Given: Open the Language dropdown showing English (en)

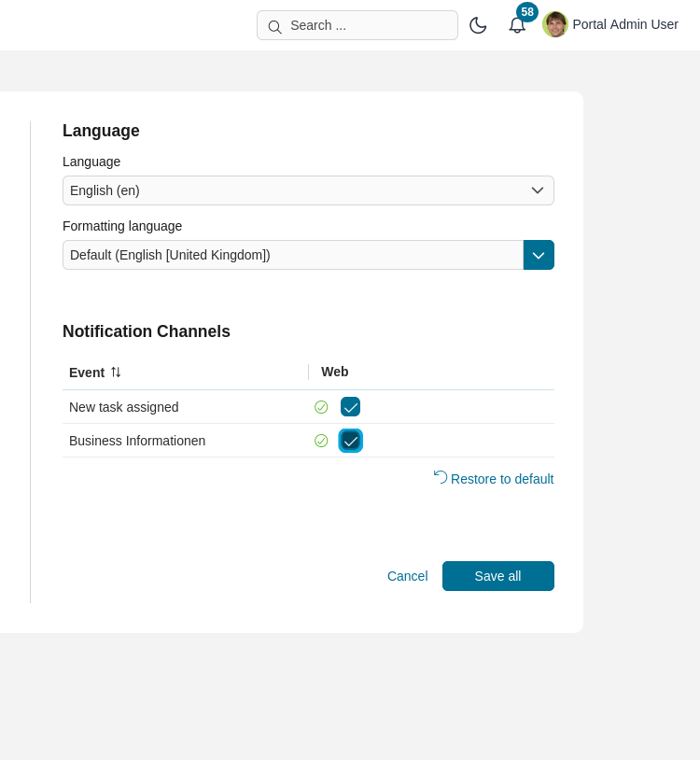Looking at the screenshot, I should tap(308, 190).
